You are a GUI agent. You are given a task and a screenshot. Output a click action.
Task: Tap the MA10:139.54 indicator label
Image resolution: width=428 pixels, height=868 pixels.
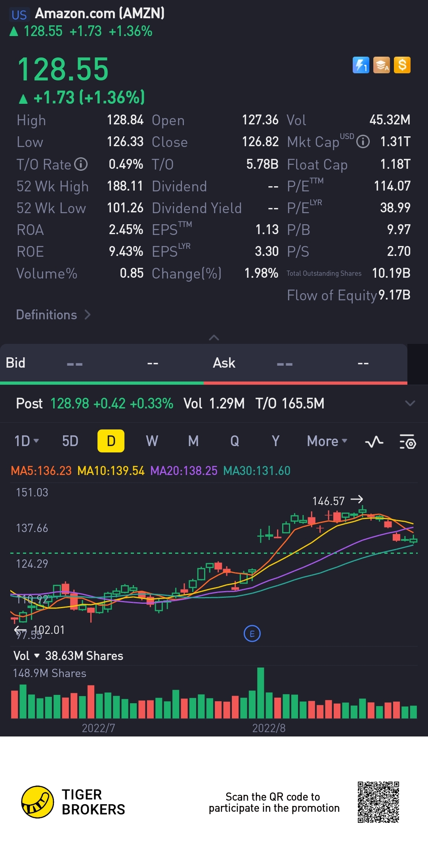[x=111, y=471]
